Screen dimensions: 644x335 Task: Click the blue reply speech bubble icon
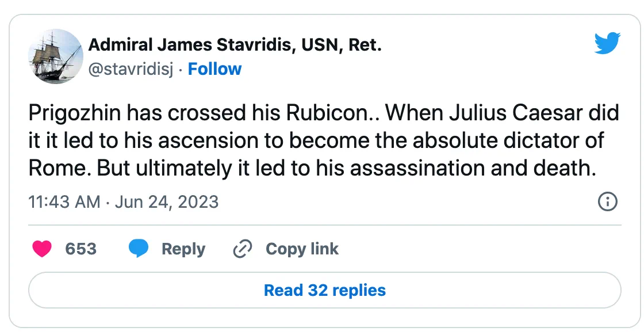(139, 249)
